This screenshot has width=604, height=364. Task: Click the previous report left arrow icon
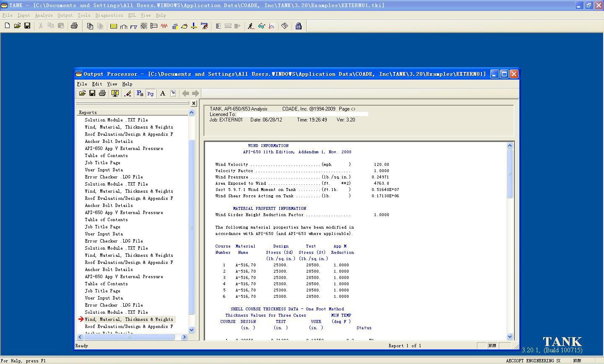pyautogui.click(x=185, y=93)
